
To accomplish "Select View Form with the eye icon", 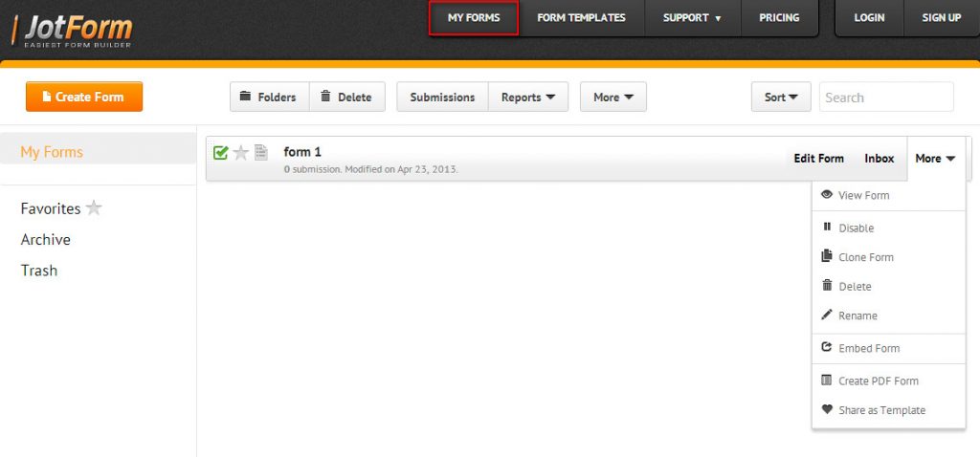I will pyautogui.click(x=863, y=195).
